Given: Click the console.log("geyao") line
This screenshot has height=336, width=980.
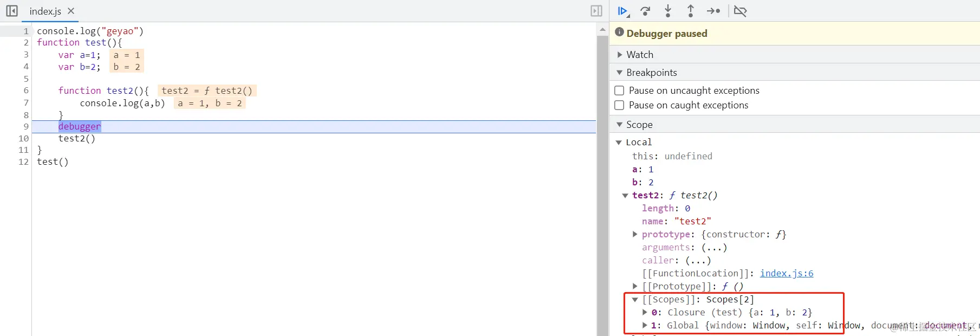Looking at the screenshot, I should pos(90,31).
